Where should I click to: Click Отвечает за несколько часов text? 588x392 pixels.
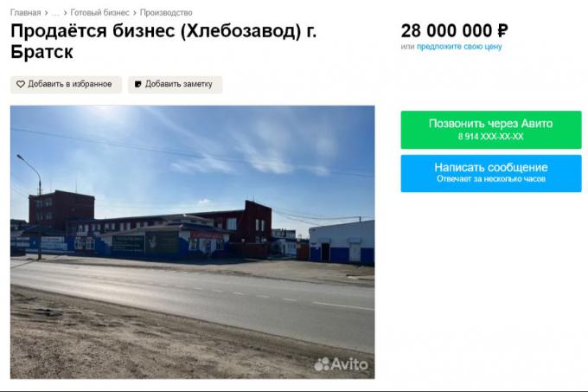491,179
